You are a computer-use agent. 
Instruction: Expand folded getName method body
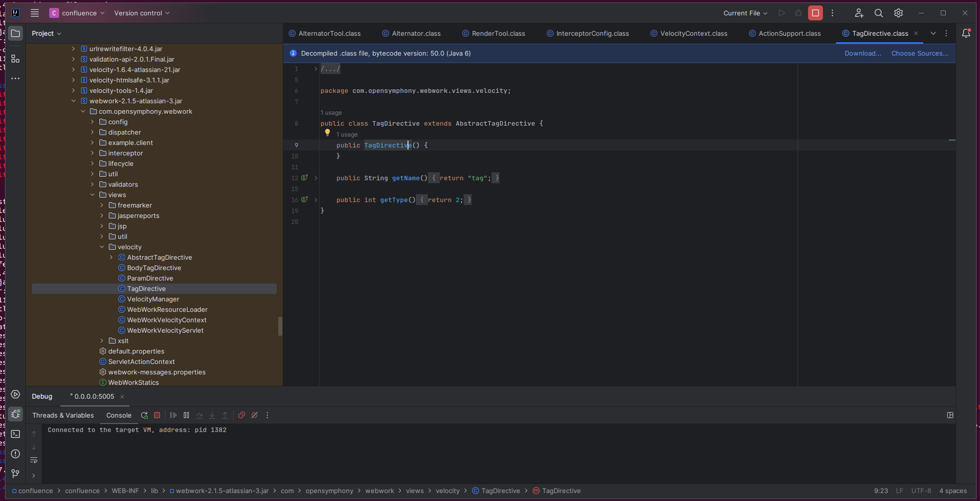[x=316, y=178]
